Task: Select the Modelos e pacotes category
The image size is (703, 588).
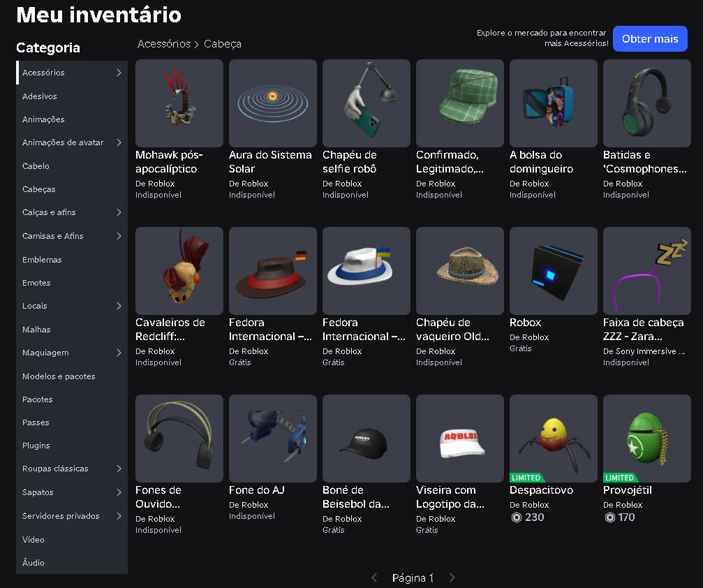Action: tap(72, 376)
